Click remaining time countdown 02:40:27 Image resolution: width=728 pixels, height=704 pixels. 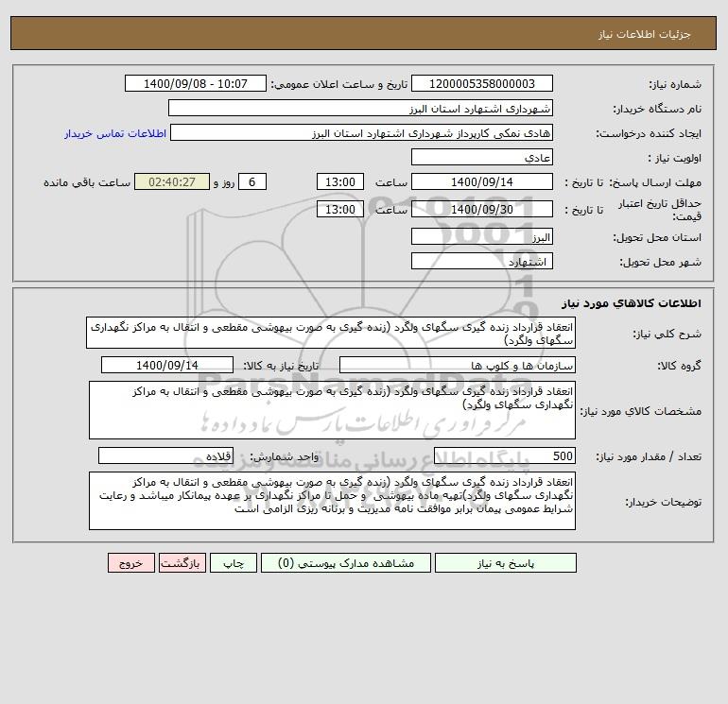click(172, 182)
